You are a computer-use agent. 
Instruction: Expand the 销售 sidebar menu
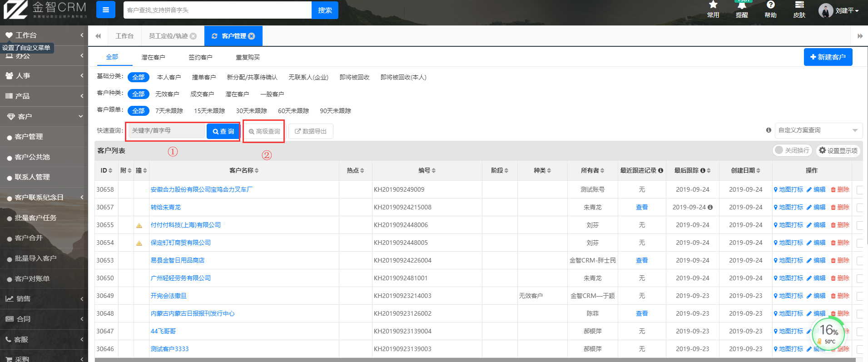(x=44, y=298)
